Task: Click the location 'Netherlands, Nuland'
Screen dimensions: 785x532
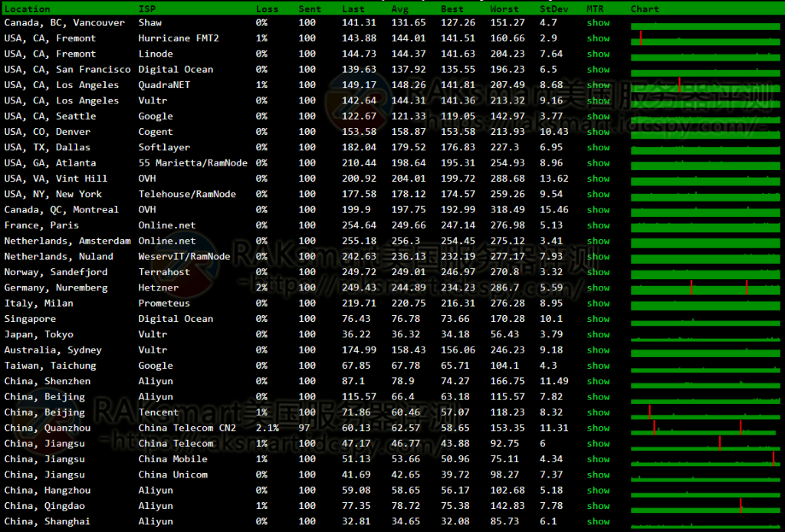Action: coord(58,256)
